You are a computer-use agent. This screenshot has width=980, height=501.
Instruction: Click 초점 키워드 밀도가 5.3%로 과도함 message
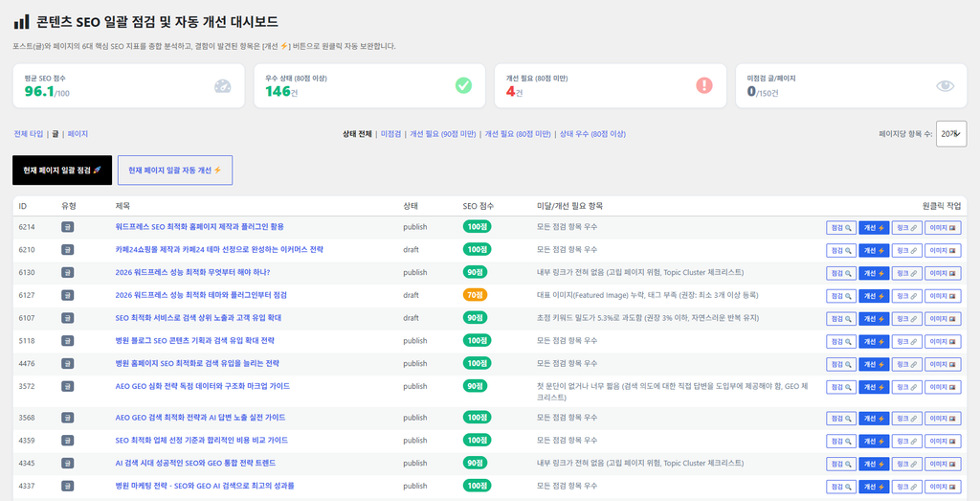(648, 318)
